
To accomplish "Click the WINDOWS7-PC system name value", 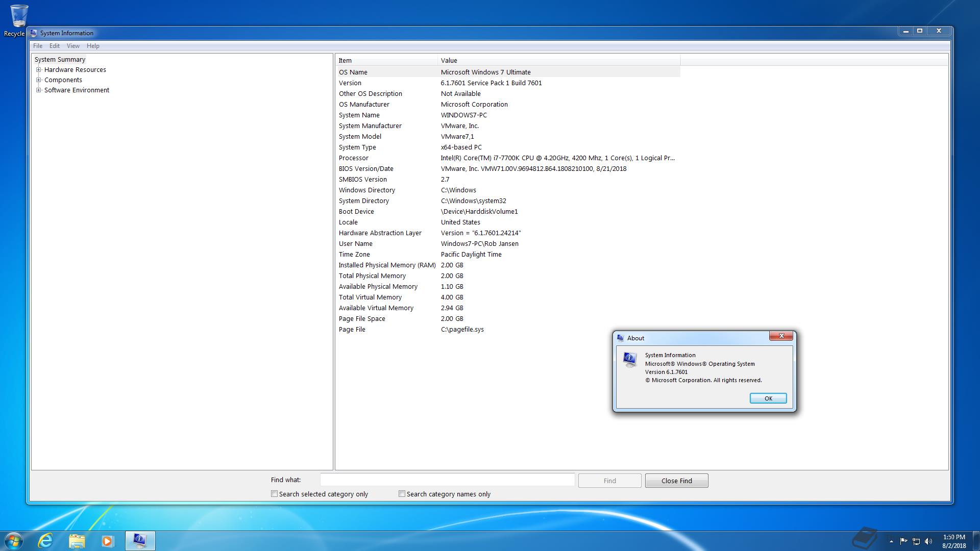I will point(463,115).
